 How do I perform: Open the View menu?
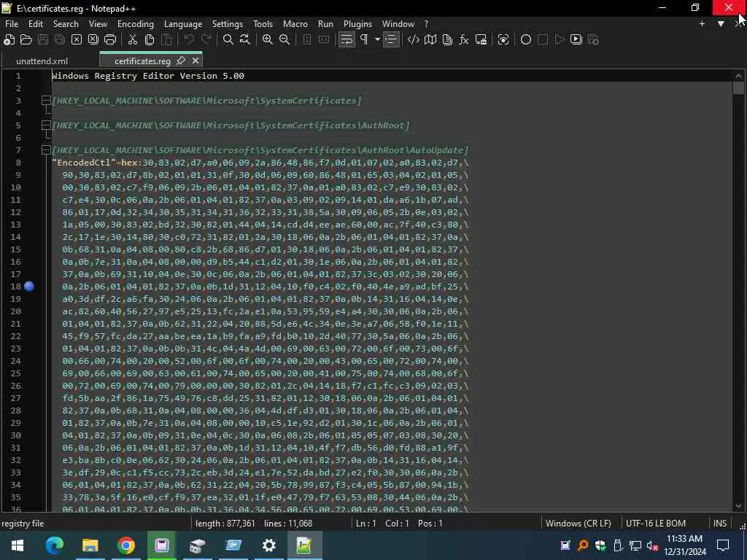98,24
